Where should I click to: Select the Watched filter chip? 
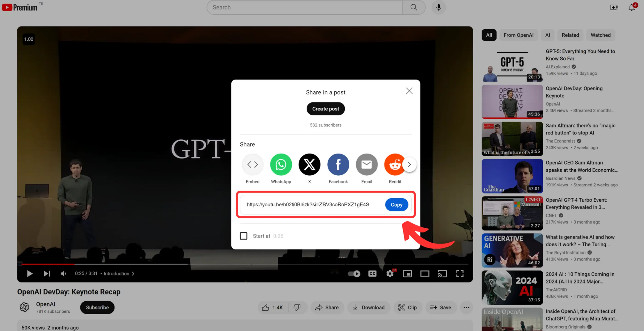click(600, 35)
